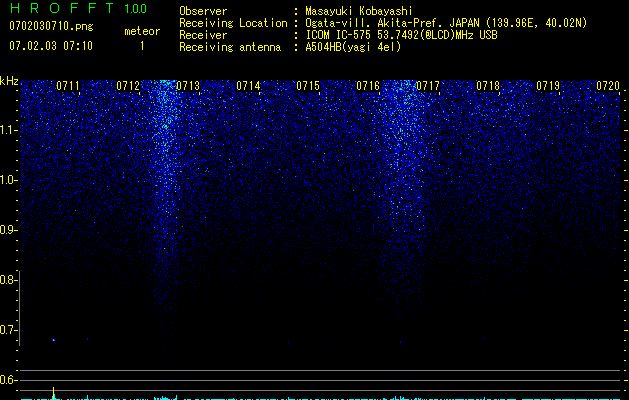The width and height of the screenshot is (629, 400).
Task: Click the date stamp 07.02.03 07:10
Action: pyautogui.click(x=51, y=46)
